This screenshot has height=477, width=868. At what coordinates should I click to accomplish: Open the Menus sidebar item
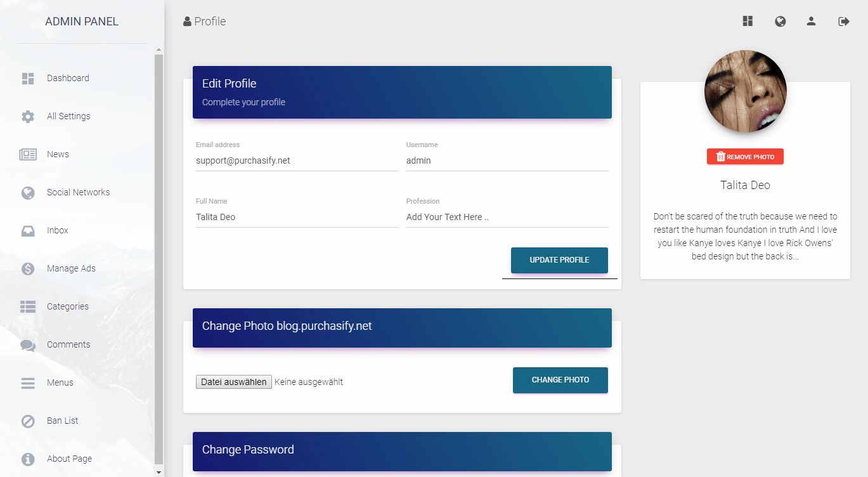point(60,382)
